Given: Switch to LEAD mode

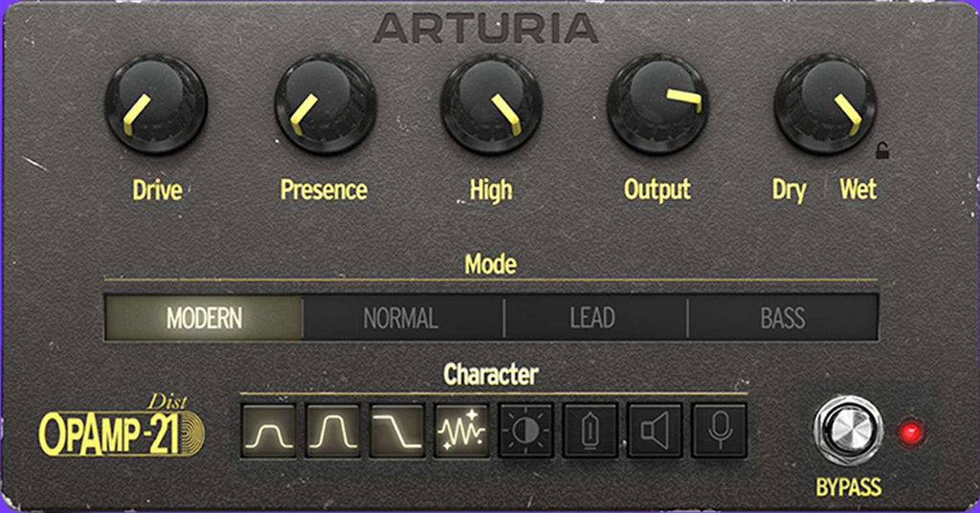Looking at the screenshot, I should [593, 318].
